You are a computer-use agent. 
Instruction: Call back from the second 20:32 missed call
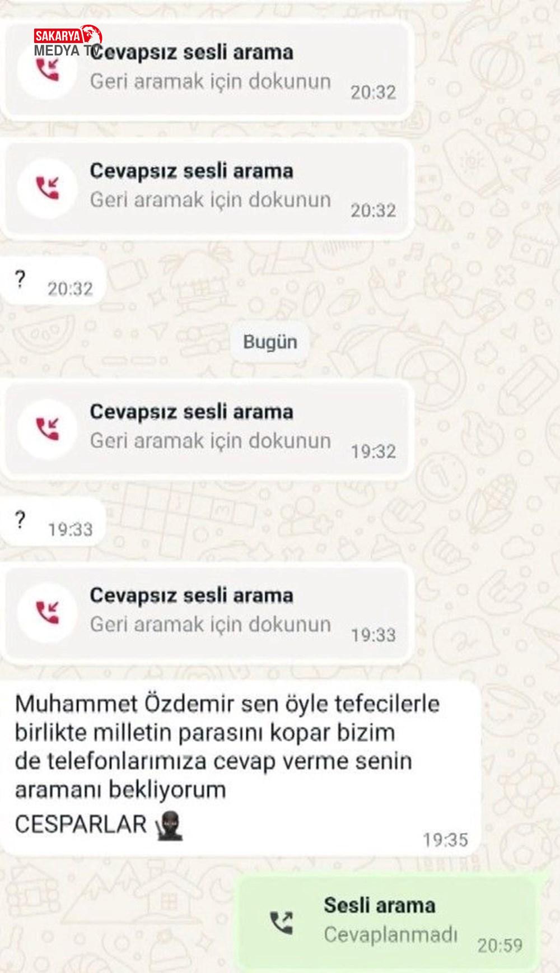(x=208, y=188)
